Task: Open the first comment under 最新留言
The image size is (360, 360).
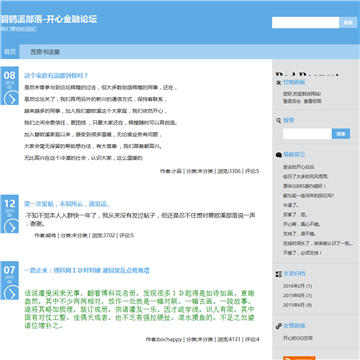Action: coord(298,167)
